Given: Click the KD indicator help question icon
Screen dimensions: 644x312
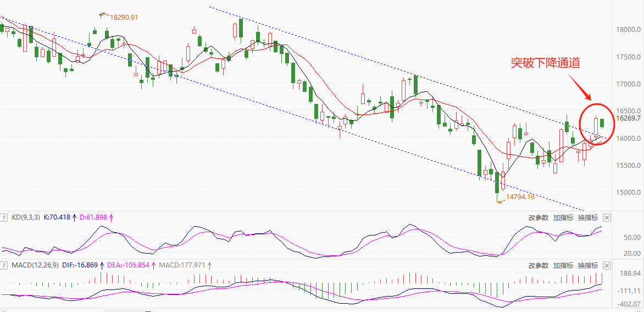Looking at the screenshot, I should [5, 217].
